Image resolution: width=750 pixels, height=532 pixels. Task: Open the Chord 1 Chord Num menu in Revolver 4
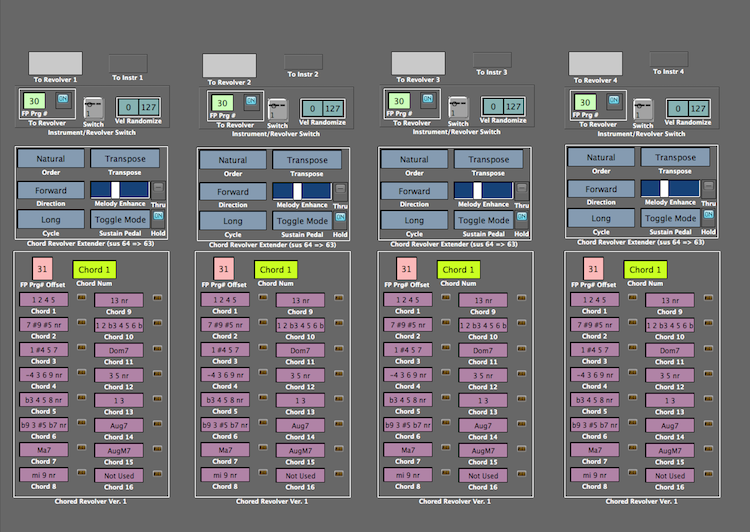click(645, 269)
